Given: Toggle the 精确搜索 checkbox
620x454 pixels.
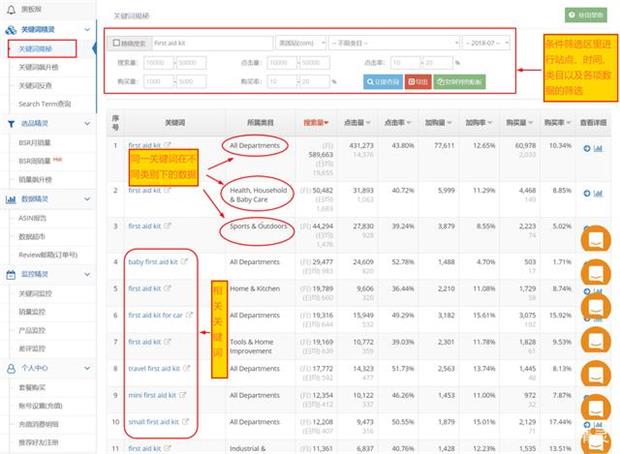Looking at the screenshot, I should [117, 44].
